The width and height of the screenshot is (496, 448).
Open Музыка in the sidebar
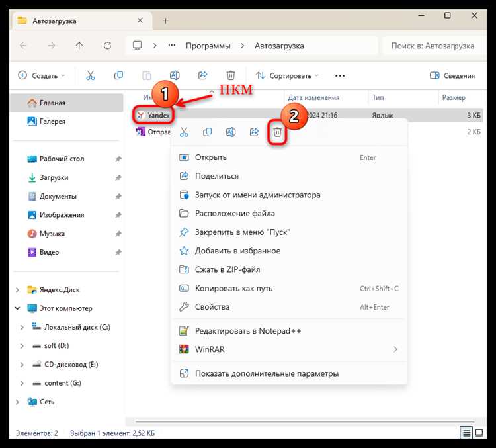(x=66, y=234)
